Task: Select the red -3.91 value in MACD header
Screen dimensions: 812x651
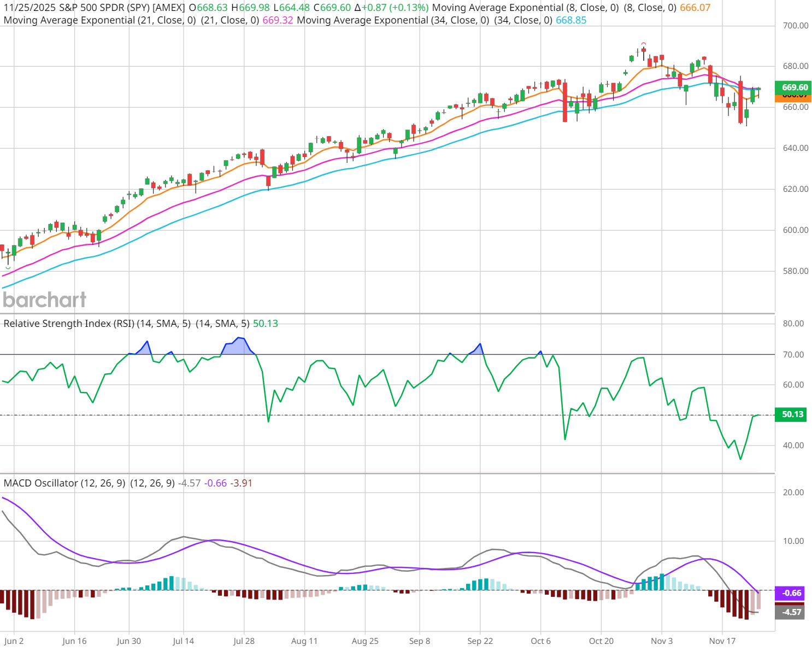Action: click(242, 483)
